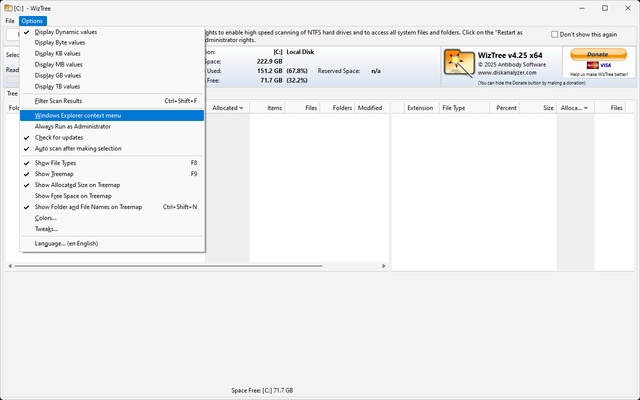The width and height of the screenshot is (640, 400).
Task: Toggle Show Folder and File Names on Treemap
Action: coord(112,207)
